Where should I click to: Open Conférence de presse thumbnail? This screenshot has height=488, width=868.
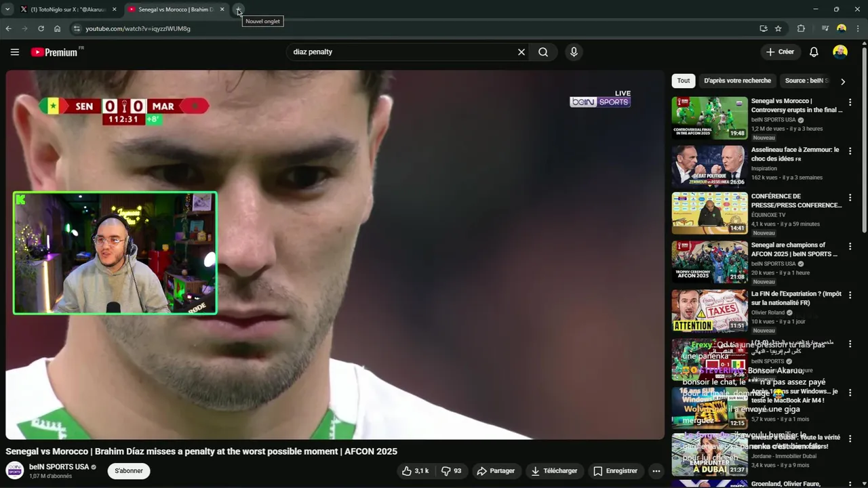pyautogui.click(x=710, y=213)
